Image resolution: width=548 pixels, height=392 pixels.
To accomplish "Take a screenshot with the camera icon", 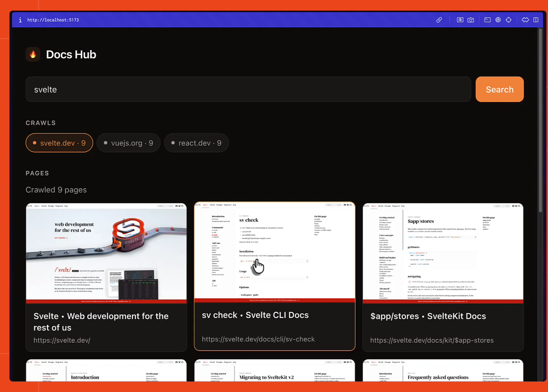I will tap(471, 20).
